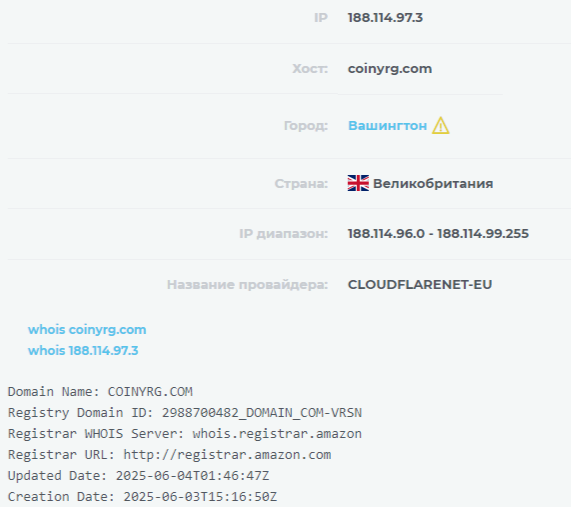Screen dimensions: 571x507
Task: Click the provider name CLOUDFLARENET-EU
Action: [420, 284]
